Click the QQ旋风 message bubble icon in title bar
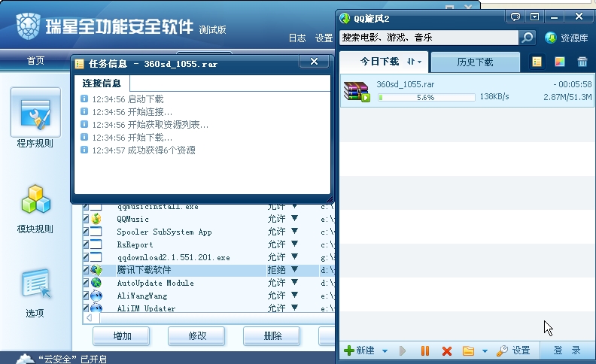Screen dimensions: 596x364 point(515,17)
